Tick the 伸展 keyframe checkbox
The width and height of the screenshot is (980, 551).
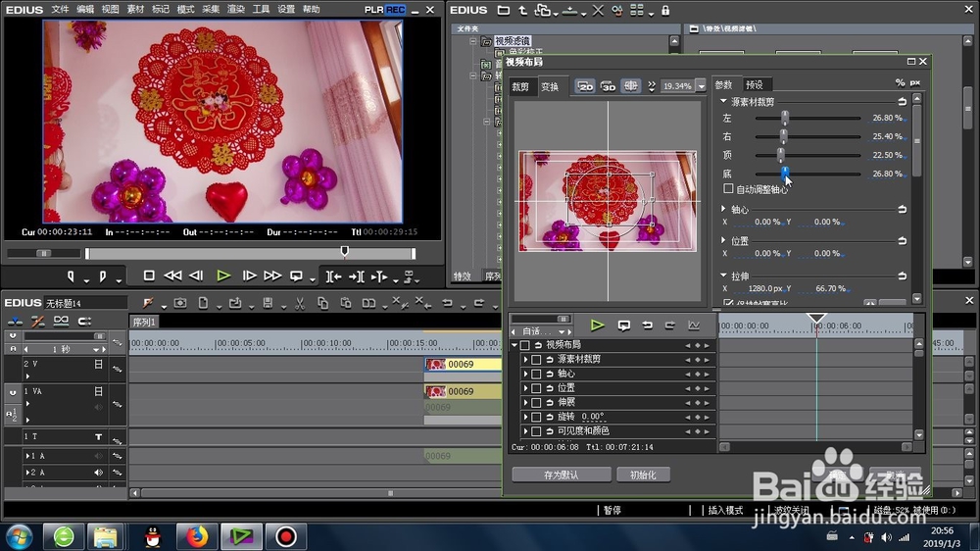click(x=536, y=403)
